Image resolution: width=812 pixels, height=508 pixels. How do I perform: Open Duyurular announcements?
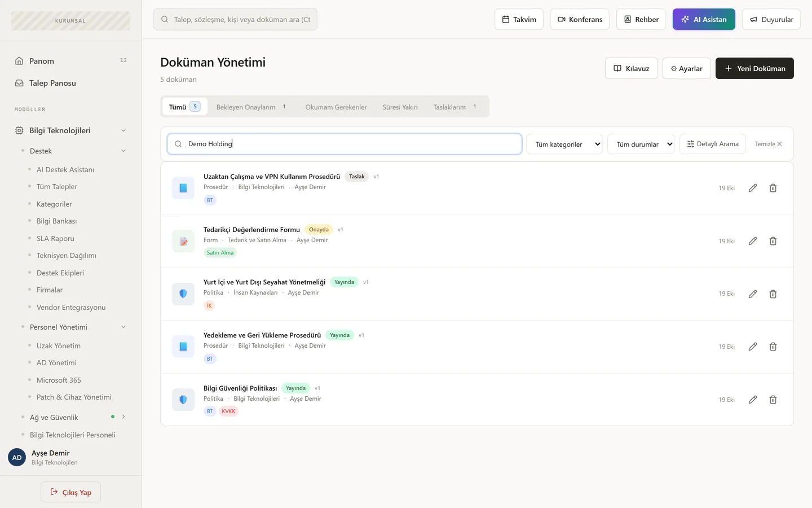click(x=771, y=19)
